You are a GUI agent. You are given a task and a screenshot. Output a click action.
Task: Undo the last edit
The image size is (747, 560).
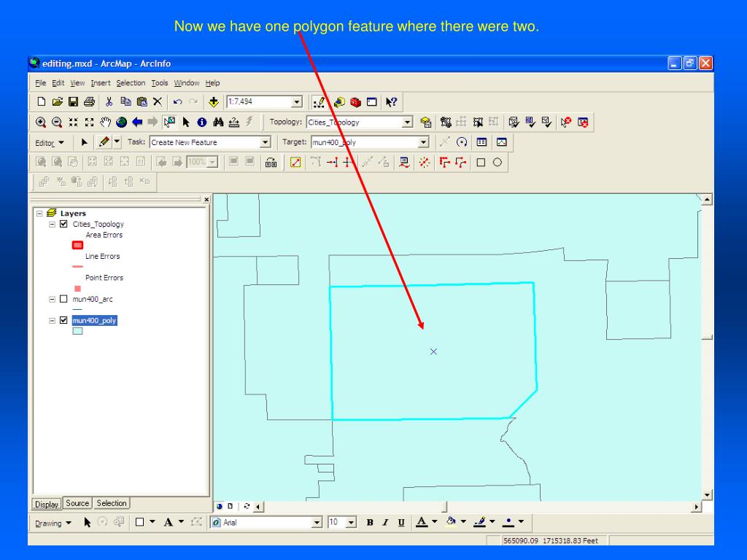(178, 101)
